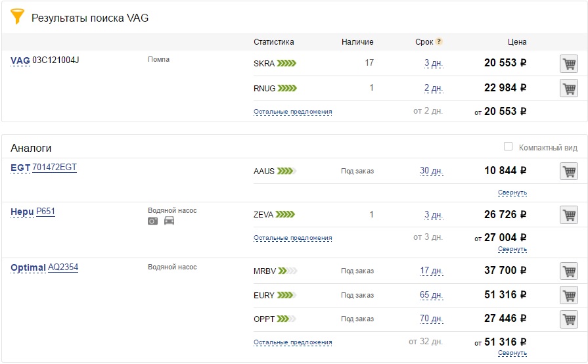This screenshot has width=588, height=364.
Task: Click the yellow funnel filter icon
Action: [17, 16]
